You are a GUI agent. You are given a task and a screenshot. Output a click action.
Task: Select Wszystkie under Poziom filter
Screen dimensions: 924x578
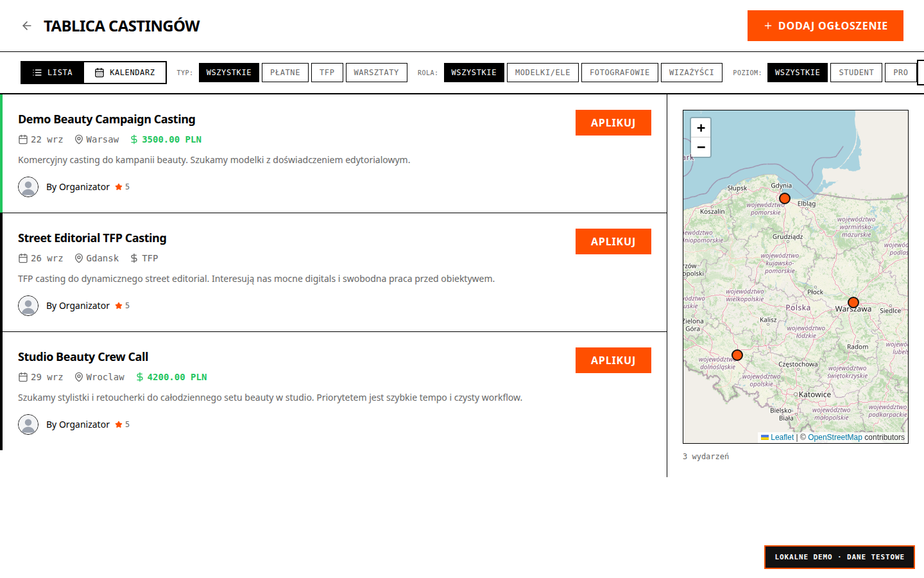click(798, 73)
